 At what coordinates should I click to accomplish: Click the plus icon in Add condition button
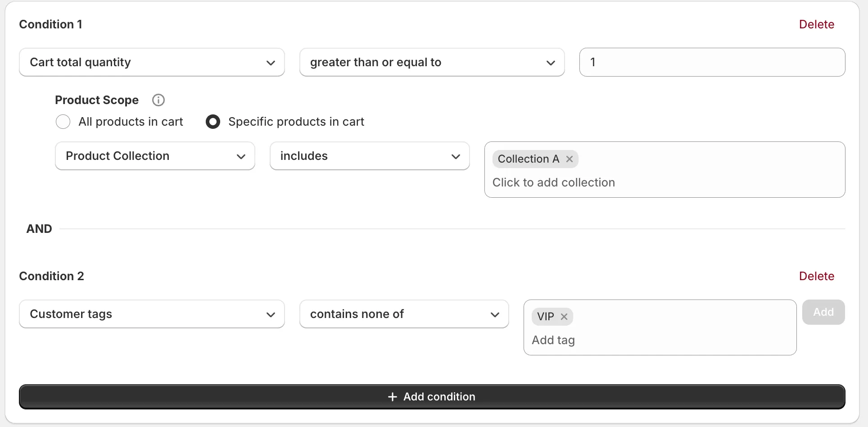392,397
